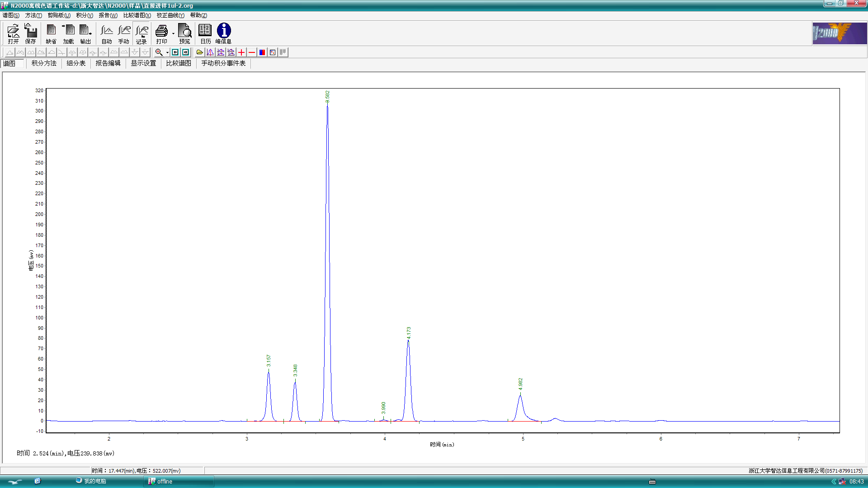
Task: Switch to the 显示设置 tab
Action: [x=143, y=63]
